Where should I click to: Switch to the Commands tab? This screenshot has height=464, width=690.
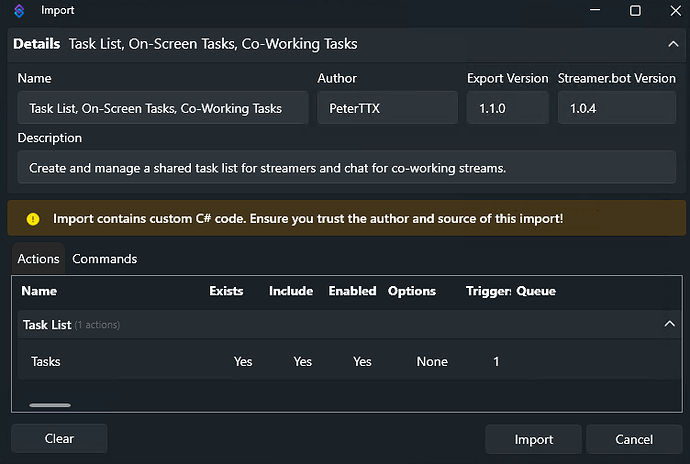point(105,259)
